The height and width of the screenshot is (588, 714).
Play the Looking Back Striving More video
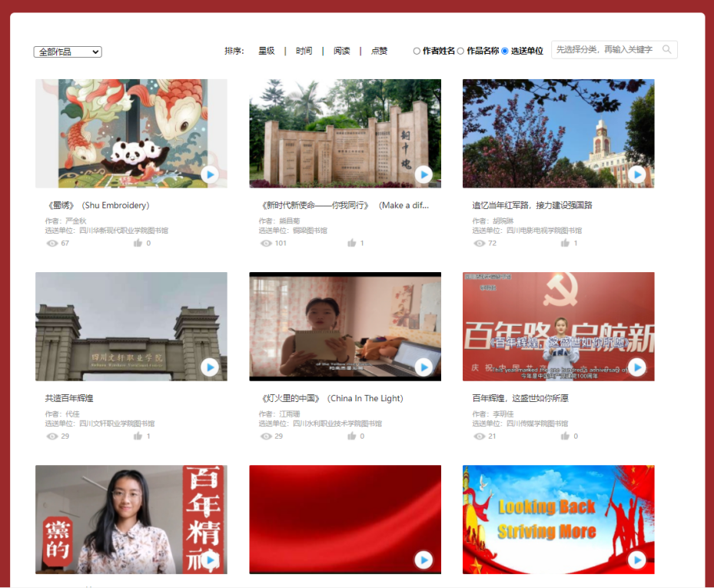pyautogui.click(x=636, y=560)
